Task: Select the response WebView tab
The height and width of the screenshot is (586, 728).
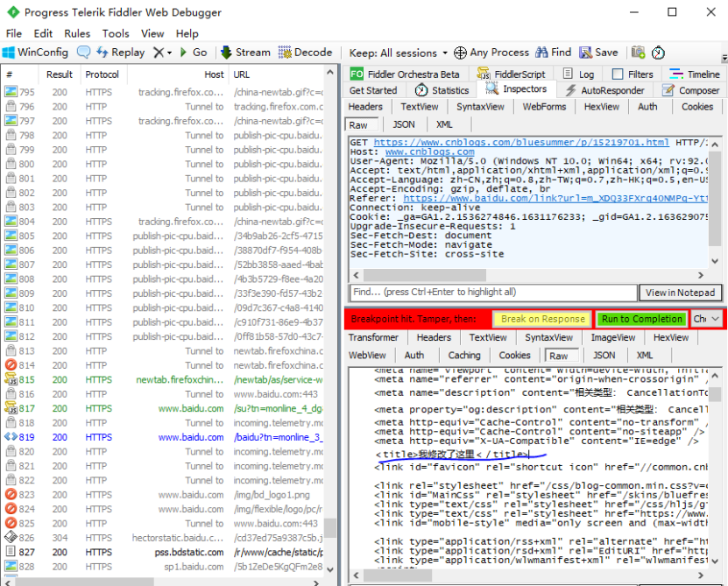Action: point(367,356)
